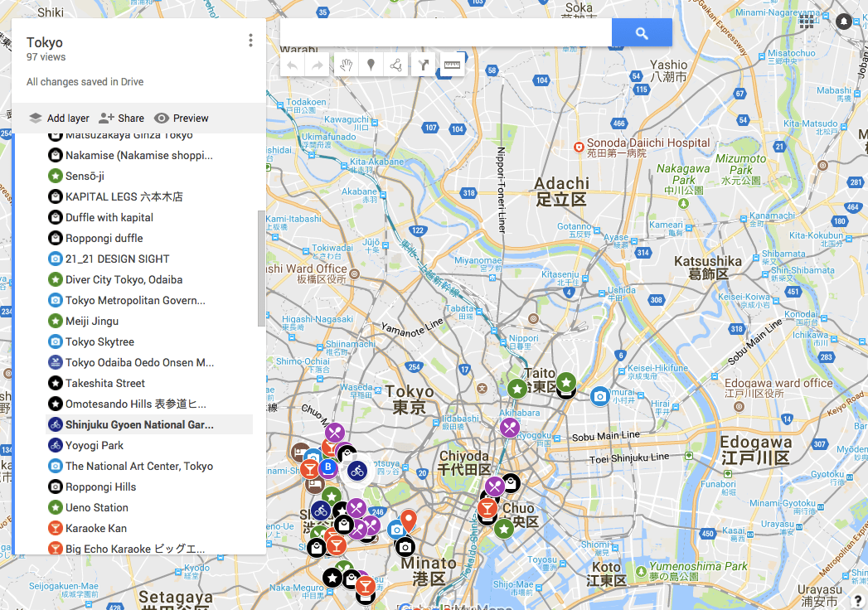The image size is (868, 610).
Task: Click Share button in panel
Action: [x=121, y=118]
